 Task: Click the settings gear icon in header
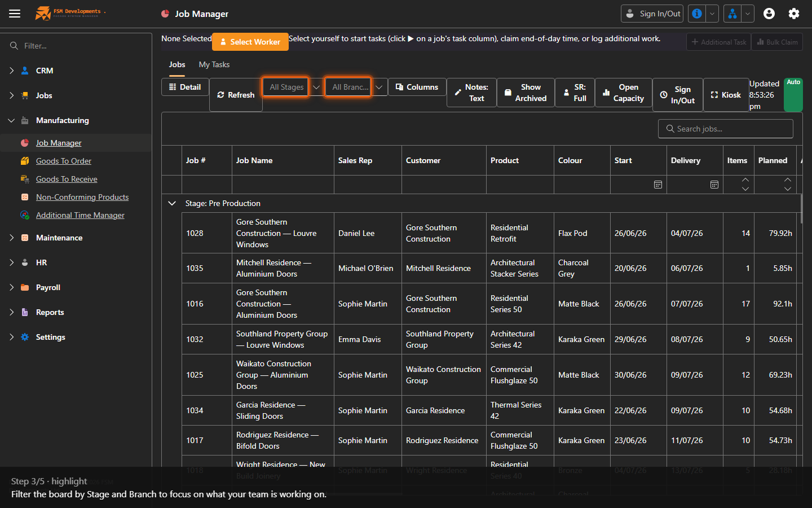(x=794, y=14)
